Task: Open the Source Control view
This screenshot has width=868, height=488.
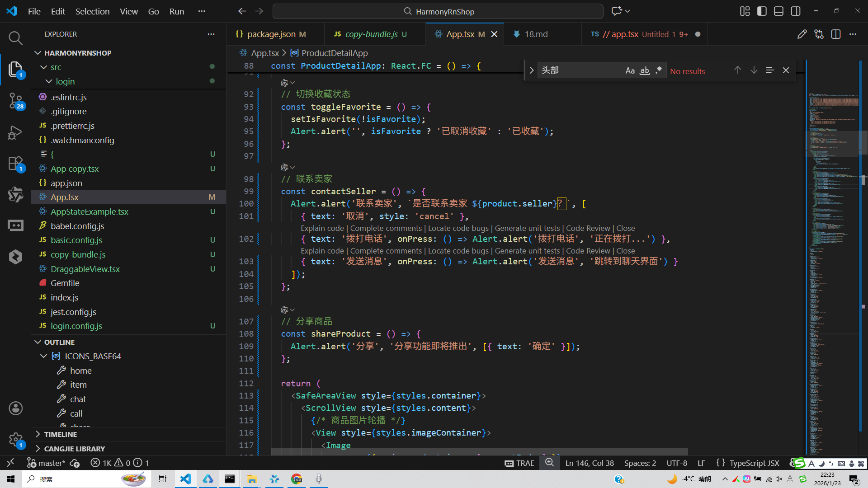Action: [x=15, y=100]
